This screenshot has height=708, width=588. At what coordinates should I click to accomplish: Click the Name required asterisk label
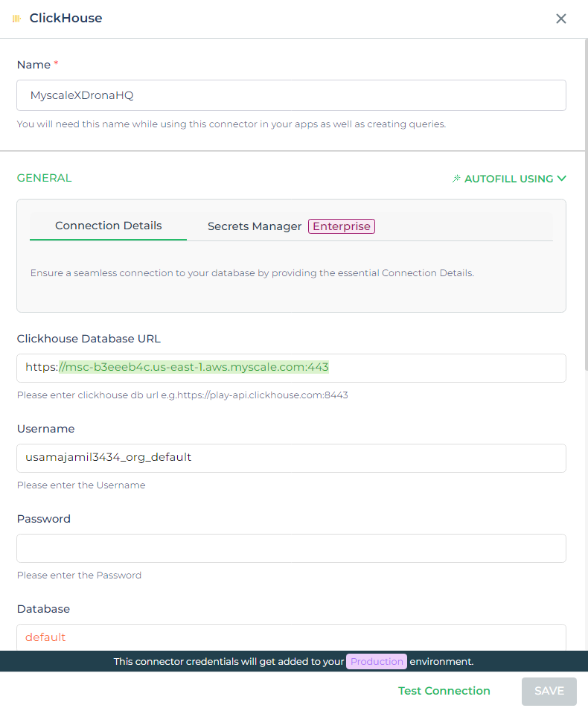coord(56,64)
